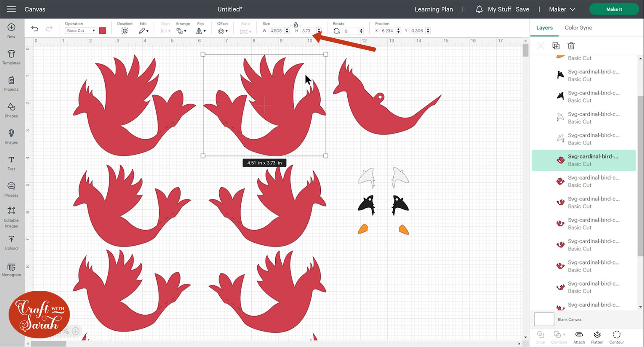Open the Images library
This screenshot has width=644, height=347.
(11, 137)
